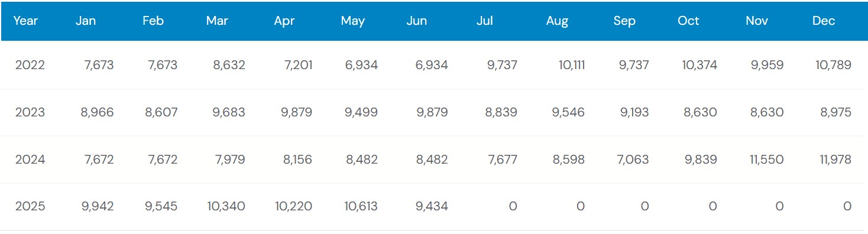Click the 2024 row label
Image resolution: width=868 pixels, height=234 pixels.
(x=30, y=160)
